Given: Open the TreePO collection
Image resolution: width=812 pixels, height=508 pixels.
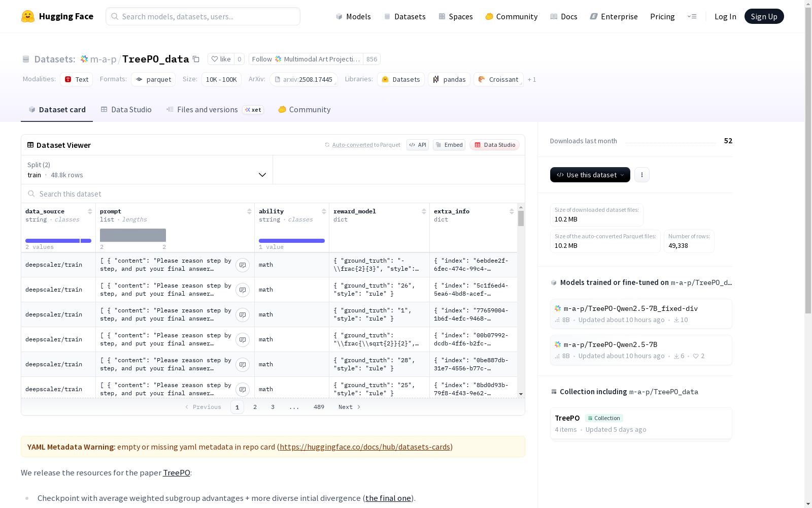Looking at the screenshot, I should [x=641, y=423].
